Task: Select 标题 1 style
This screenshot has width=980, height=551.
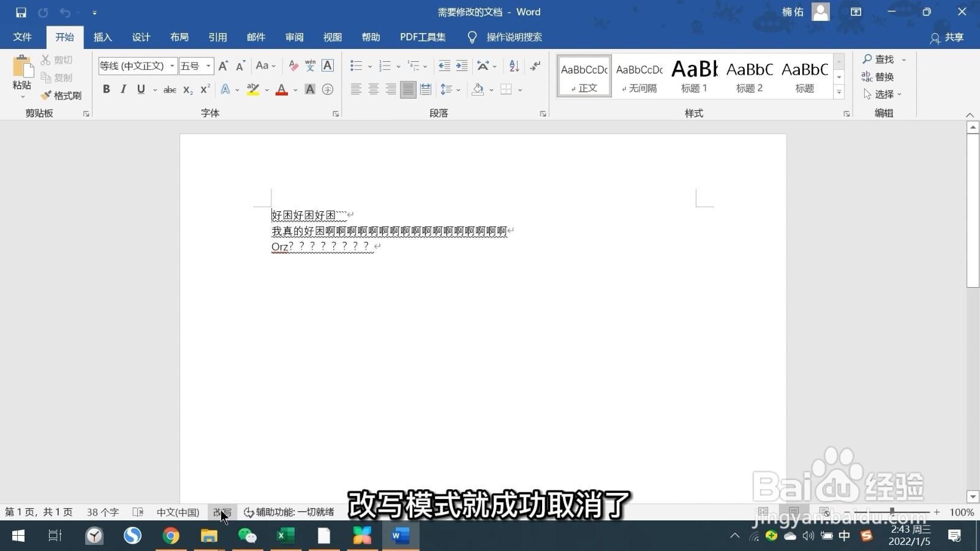Action: 694,77
